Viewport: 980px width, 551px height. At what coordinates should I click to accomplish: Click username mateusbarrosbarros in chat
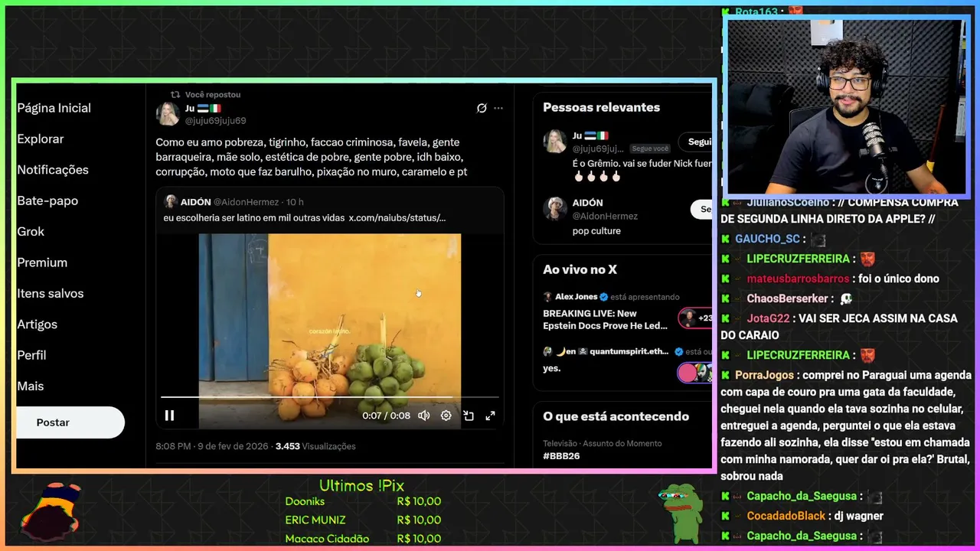[x=799, y=279]
